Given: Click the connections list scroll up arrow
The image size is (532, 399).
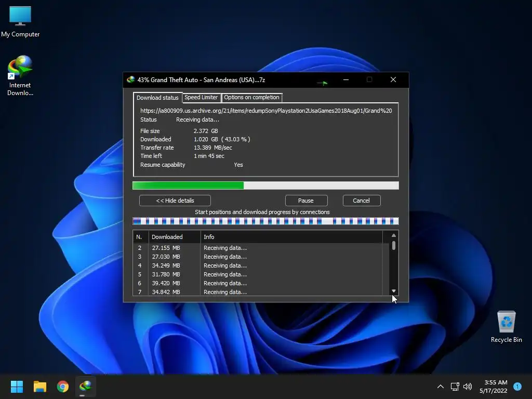Looking at the screenshot, I should (x=394, y=235).
